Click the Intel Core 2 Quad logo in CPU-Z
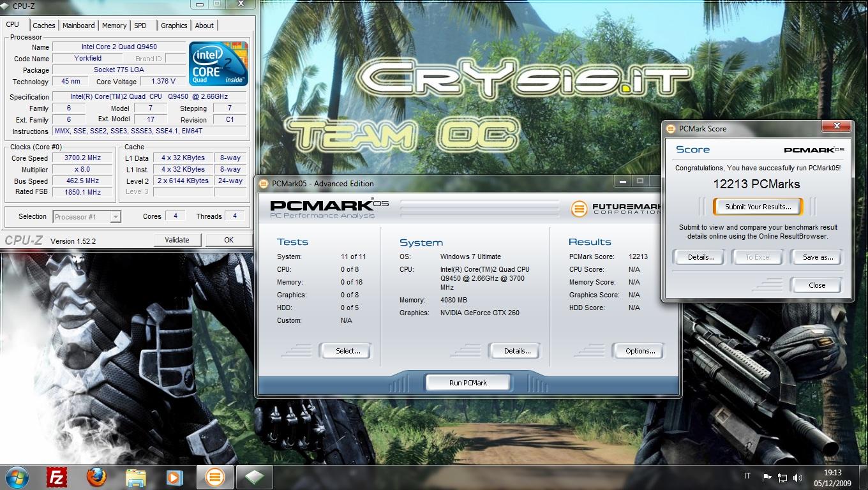Screen dimensions: 868x490 (x=218, y=64)
